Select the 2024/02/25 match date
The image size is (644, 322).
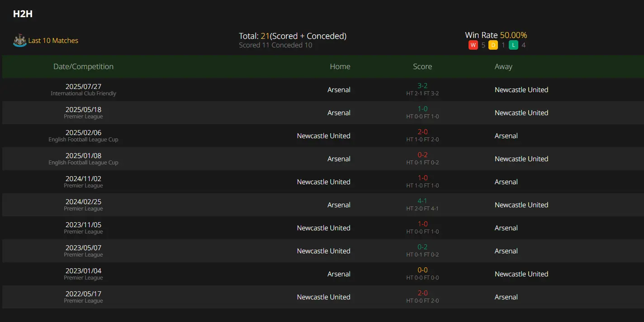[x=83, y=202]
